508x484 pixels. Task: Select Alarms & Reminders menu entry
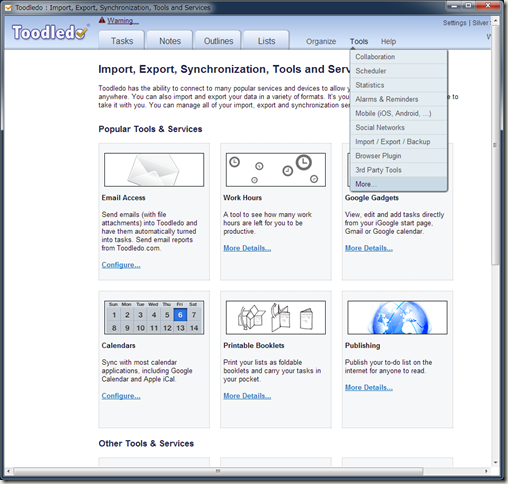(398, 99)
